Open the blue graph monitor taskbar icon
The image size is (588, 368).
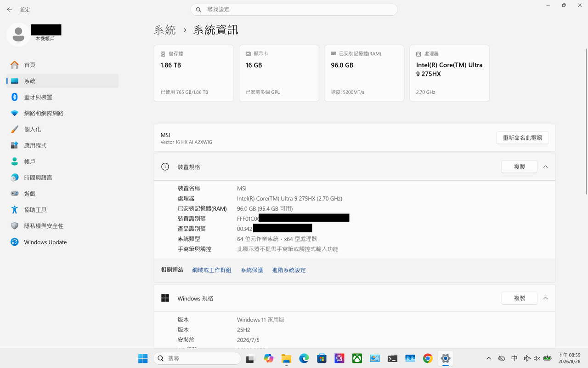pos(410,358)
